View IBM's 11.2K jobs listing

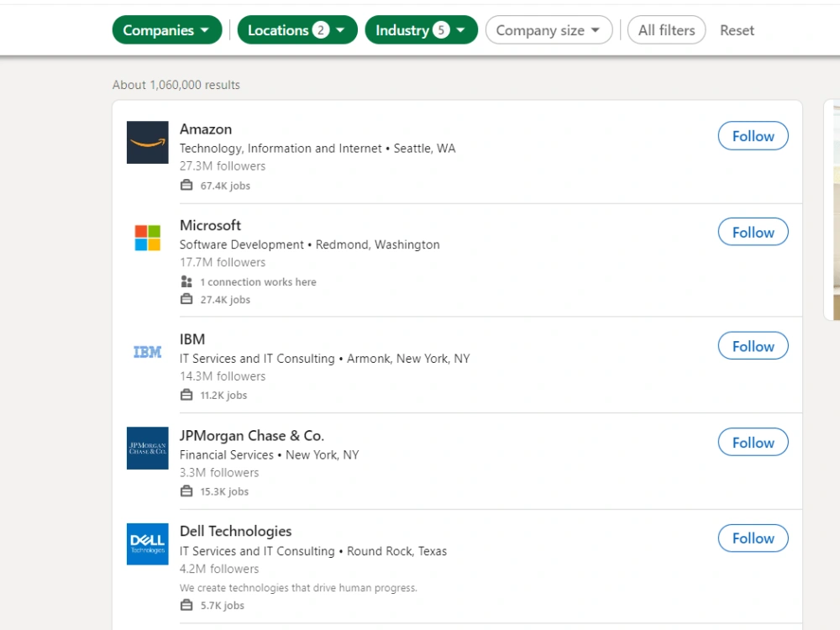click(223, 395)
